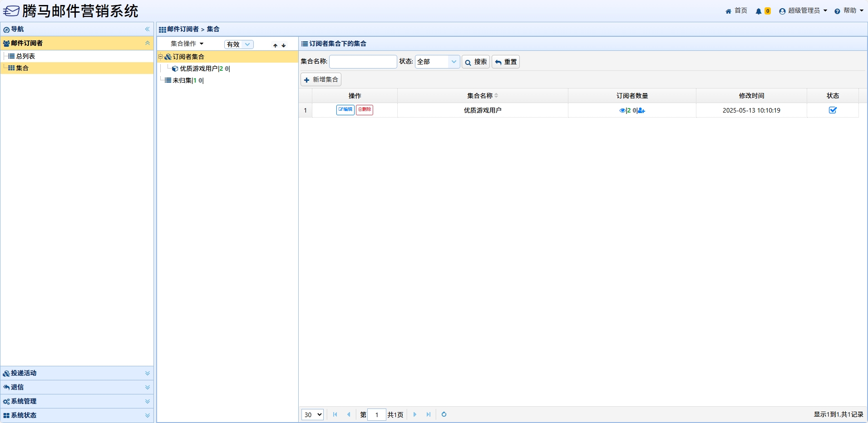Click the refresh icon in the pagination bar
Viewport: 868px width, 423px height.
coord(444,414)
